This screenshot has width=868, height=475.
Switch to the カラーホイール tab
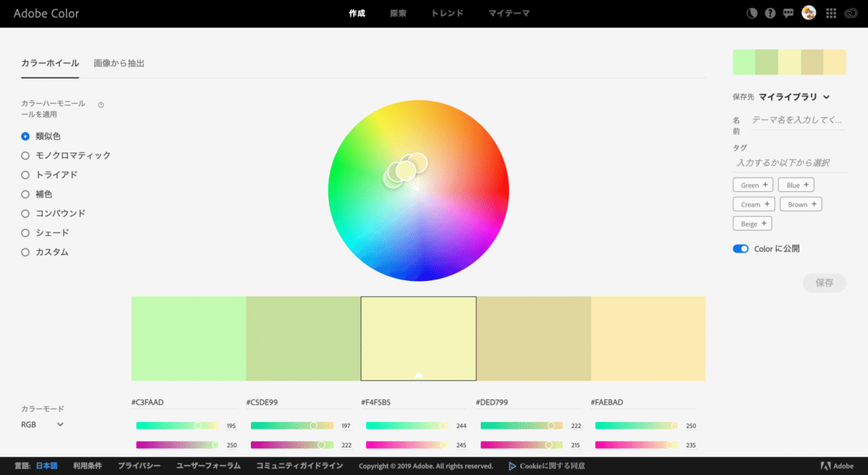50,64
